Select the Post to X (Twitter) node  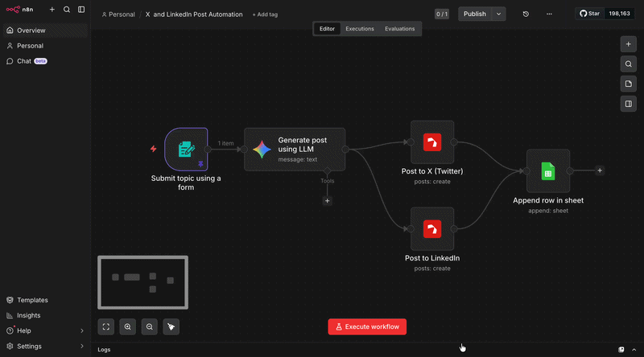coord(432,142)
